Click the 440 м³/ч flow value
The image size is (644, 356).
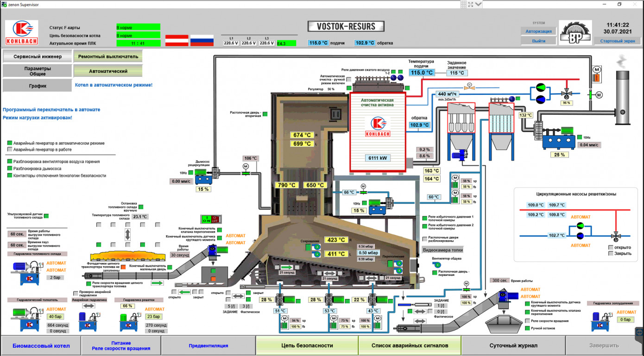click(x=448, y=94)
